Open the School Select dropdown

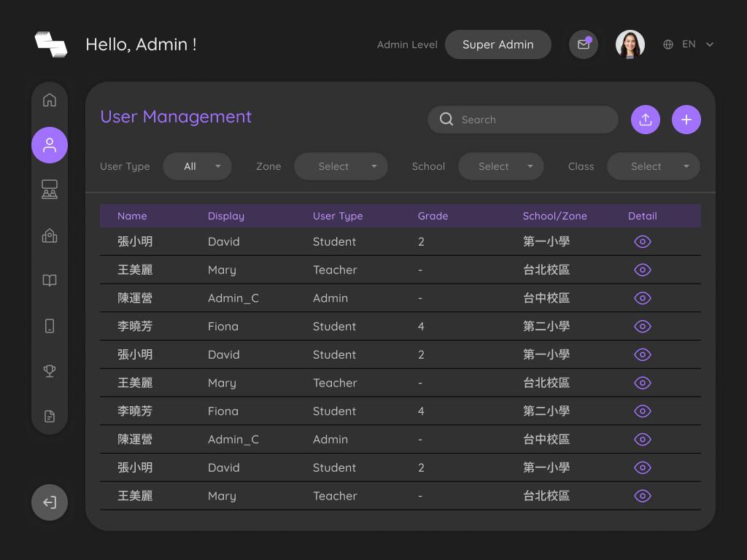tap(500, 166)
